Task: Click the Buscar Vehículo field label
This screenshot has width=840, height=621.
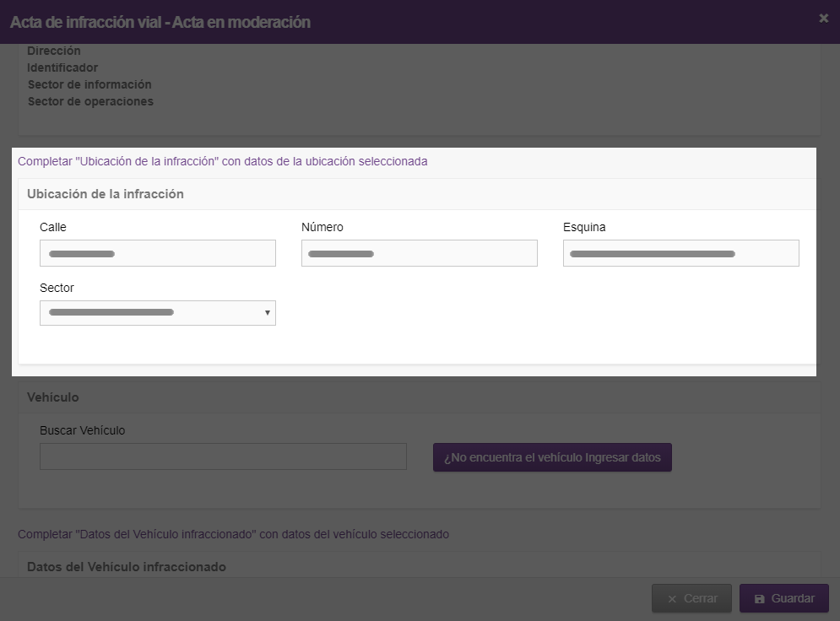Action: click(83, 430)
